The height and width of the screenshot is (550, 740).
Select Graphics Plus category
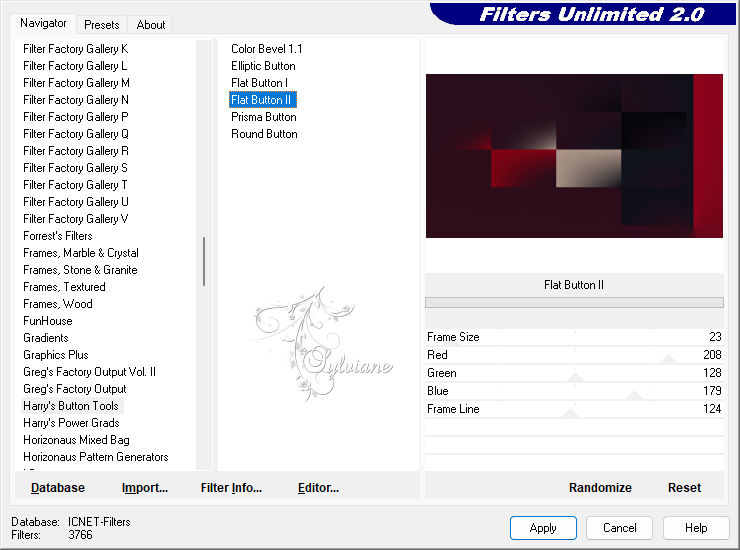tap(56, 355)
